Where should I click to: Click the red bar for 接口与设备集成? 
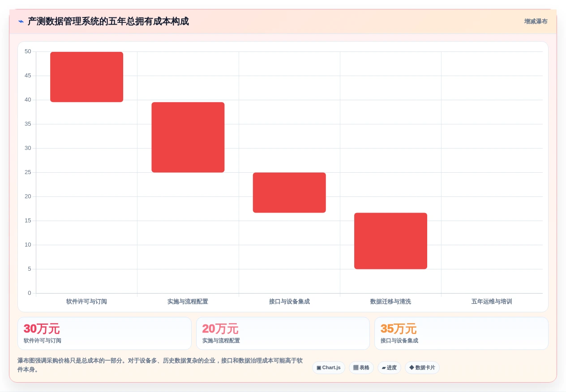[289, 192]
